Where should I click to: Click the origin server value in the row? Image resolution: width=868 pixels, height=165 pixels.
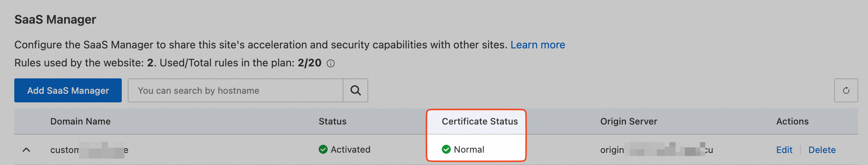tap(656, 150)
